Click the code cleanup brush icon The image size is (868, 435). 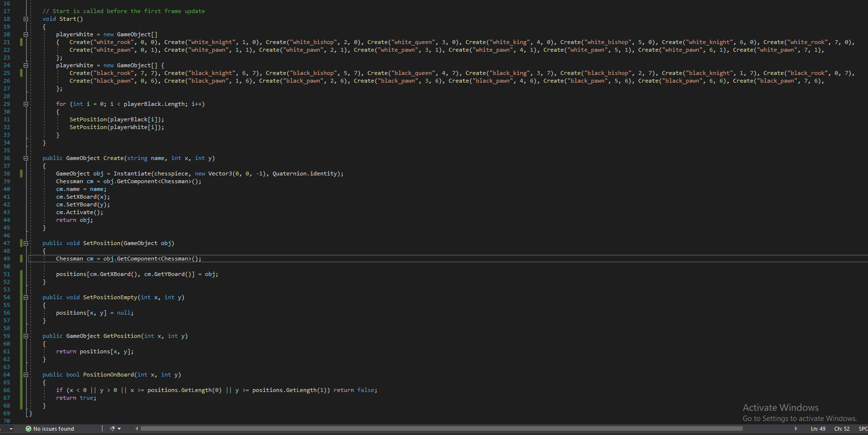click(112, 429)
